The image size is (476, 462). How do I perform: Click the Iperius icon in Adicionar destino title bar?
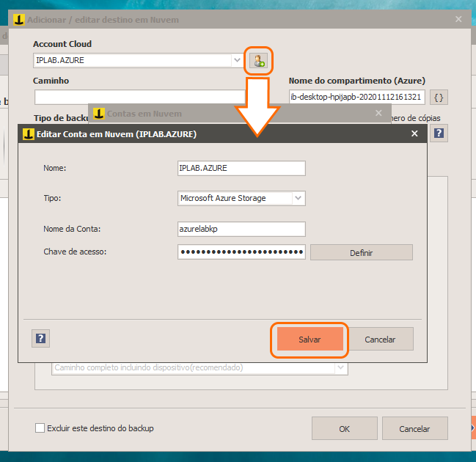pos(19,20)
